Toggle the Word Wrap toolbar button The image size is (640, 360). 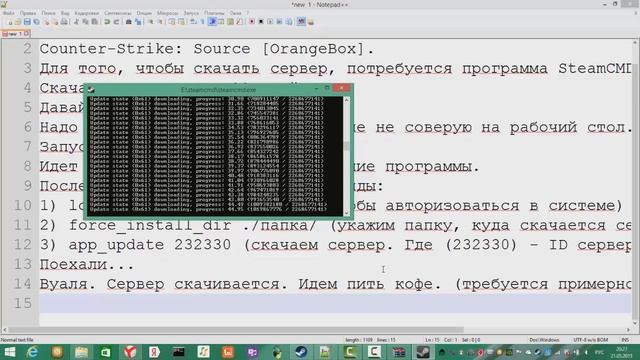193,22
